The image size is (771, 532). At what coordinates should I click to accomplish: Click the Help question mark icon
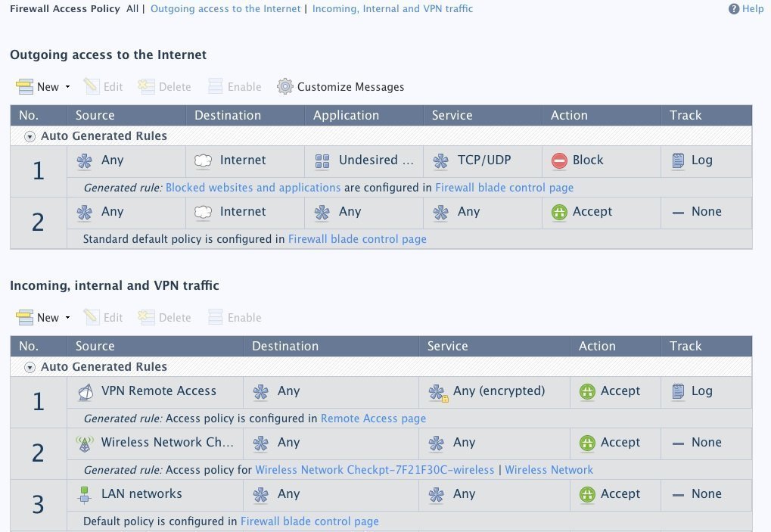[733, 9]
